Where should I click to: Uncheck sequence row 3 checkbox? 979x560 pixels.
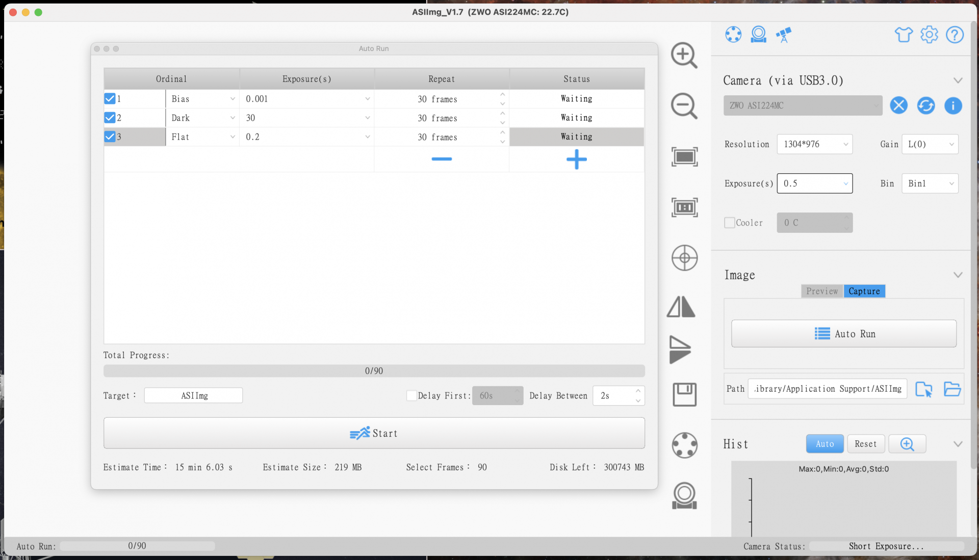[x=110, y=137]
